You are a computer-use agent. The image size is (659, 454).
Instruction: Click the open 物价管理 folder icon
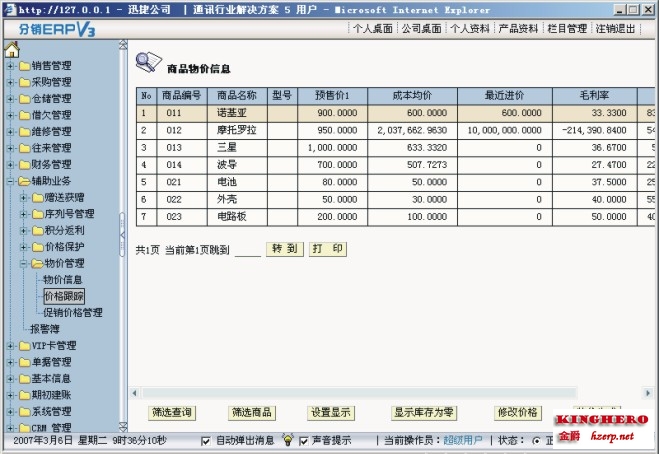pyautogui.click(x=38, y=264)
